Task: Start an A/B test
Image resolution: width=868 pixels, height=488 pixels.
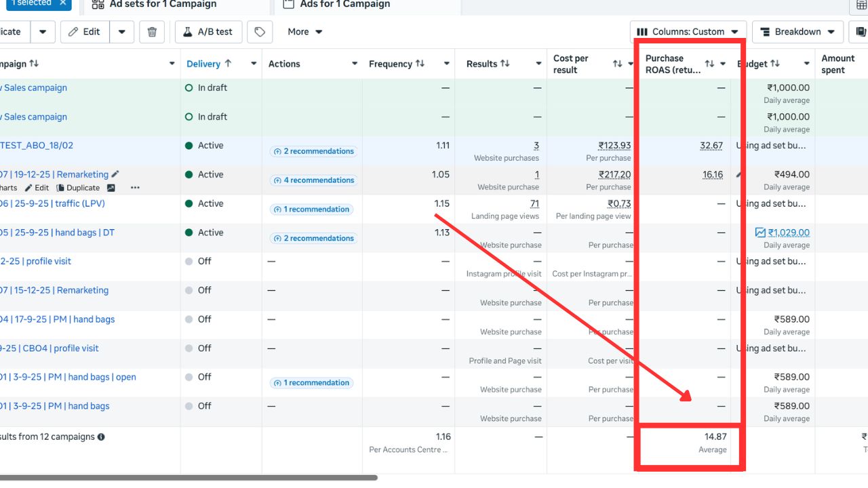Action: click(x=208, y=32)
